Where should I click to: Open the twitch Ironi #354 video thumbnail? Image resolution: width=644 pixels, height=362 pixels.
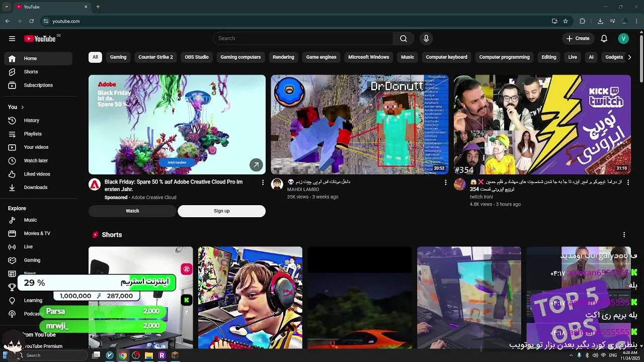point(542,125)
